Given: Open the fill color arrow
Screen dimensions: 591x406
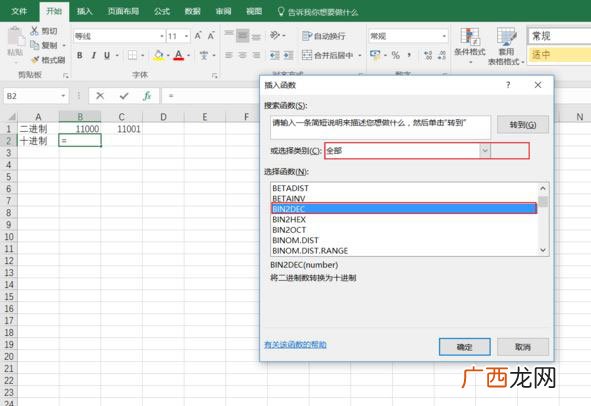Looking at the screenshot, I should (x=168, y=55).
